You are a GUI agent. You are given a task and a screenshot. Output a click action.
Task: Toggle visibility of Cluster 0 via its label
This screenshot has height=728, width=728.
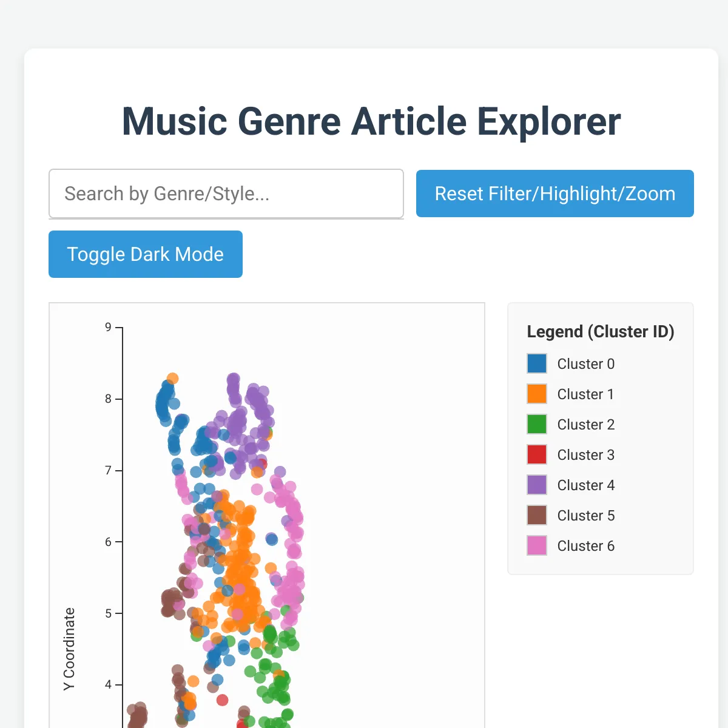(585, 363)
